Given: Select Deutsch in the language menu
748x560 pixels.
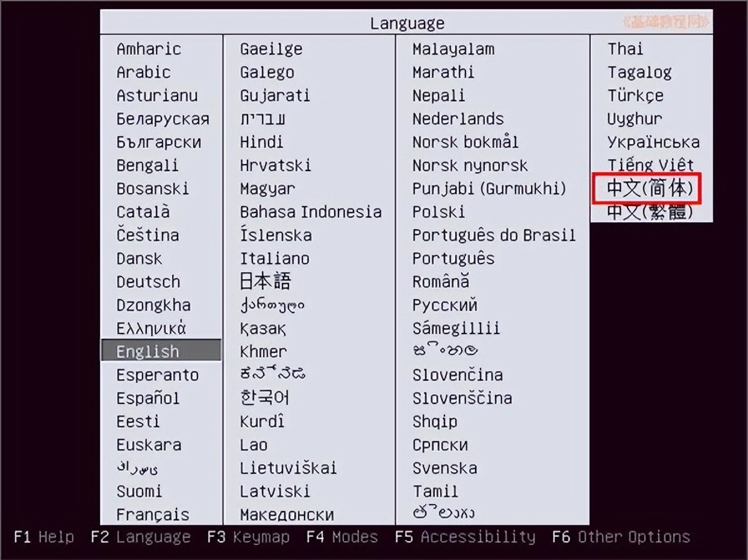Looking at the screenshot, I should click(148, 281).
